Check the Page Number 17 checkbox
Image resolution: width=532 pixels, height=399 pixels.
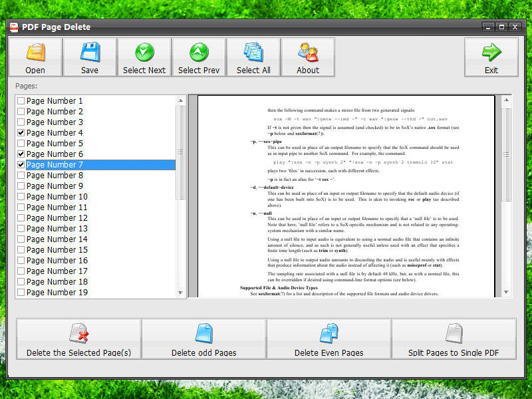click(x=21, y=271)
